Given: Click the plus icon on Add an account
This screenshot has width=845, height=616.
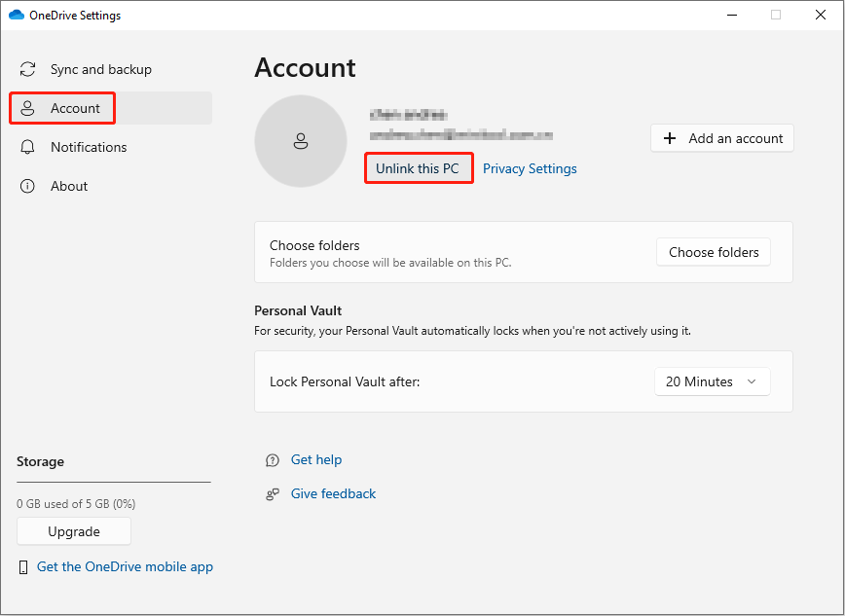Looking at the screenshot, I should pyautogui.click(x=669, y=138).
